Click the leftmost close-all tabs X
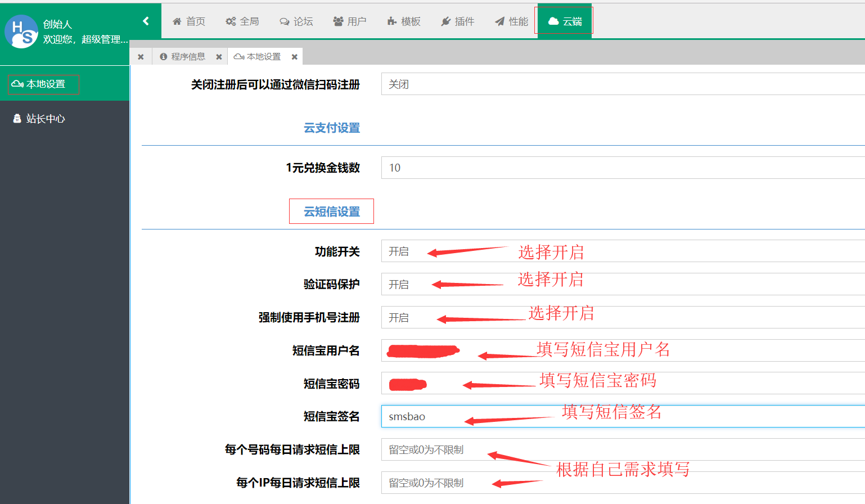Screen dimensions: 865x504 click(141, 57)
